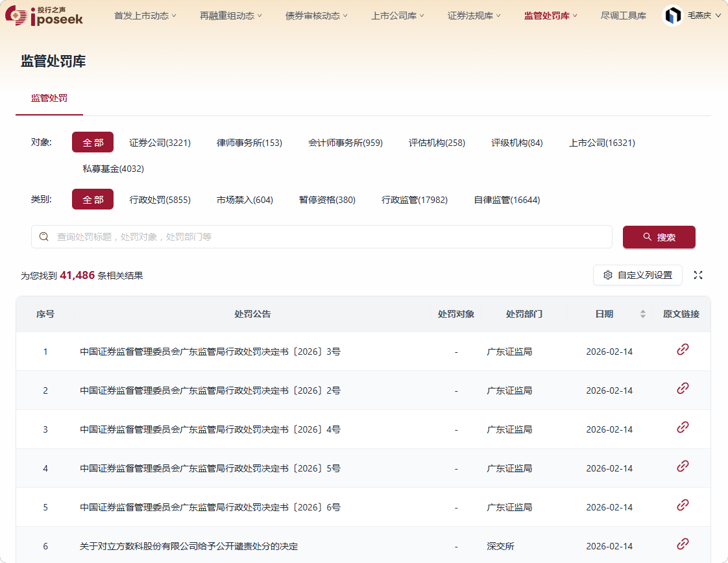Screen dimensions: 728x563
Task: Open the 毛燕庆 user account dropdown
Action: tap(704, 16)
